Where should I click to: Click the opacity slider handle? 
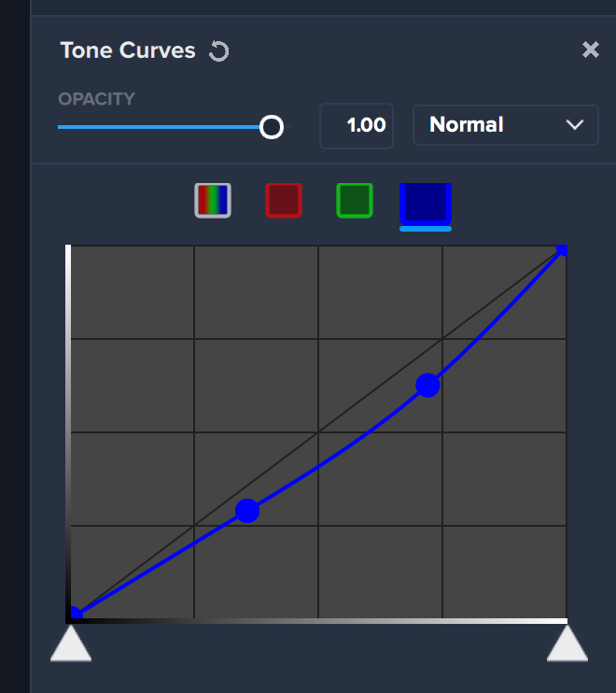coord(271,127)
